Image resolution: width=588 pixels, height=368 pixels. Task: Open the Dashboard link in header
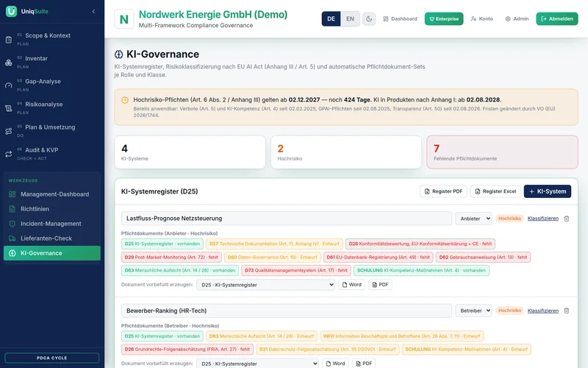[x=400, y=19]
